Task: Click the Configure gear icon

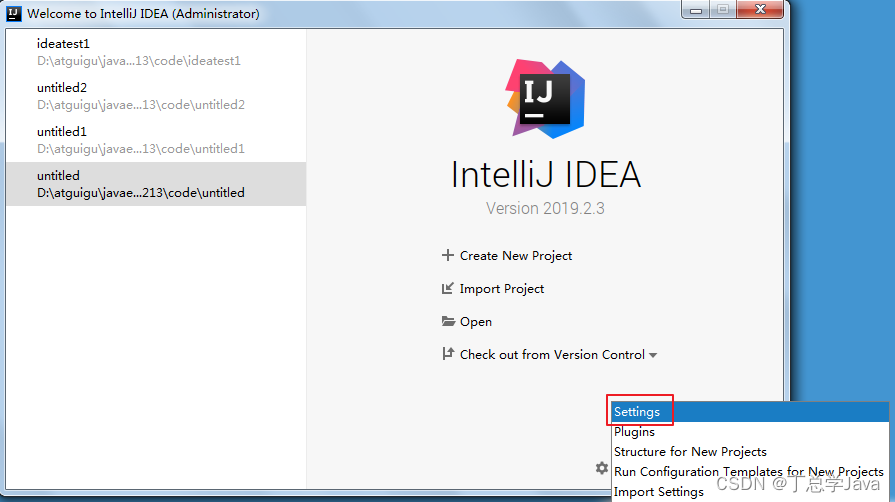Action: [602, 468]
